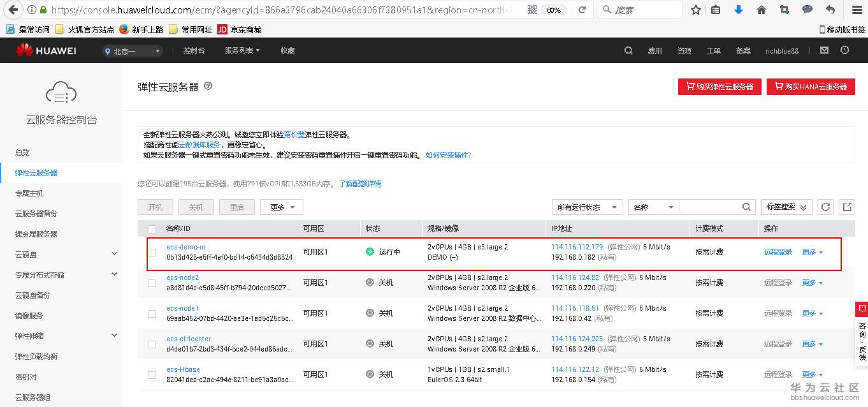This screenshot has height=407, width=868.
Task: Open server list in new window icon
Action: tap(847, 207)
